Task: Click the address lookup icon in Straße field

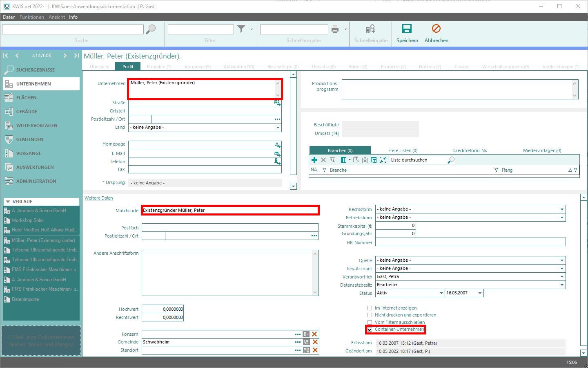Action: (x=277, y=103)
